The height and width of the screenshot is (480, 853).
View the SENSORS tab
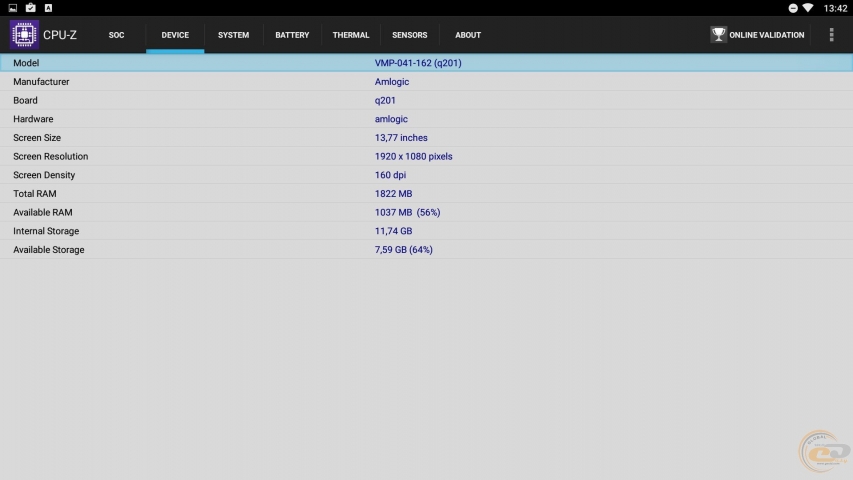tap(410, 35)
